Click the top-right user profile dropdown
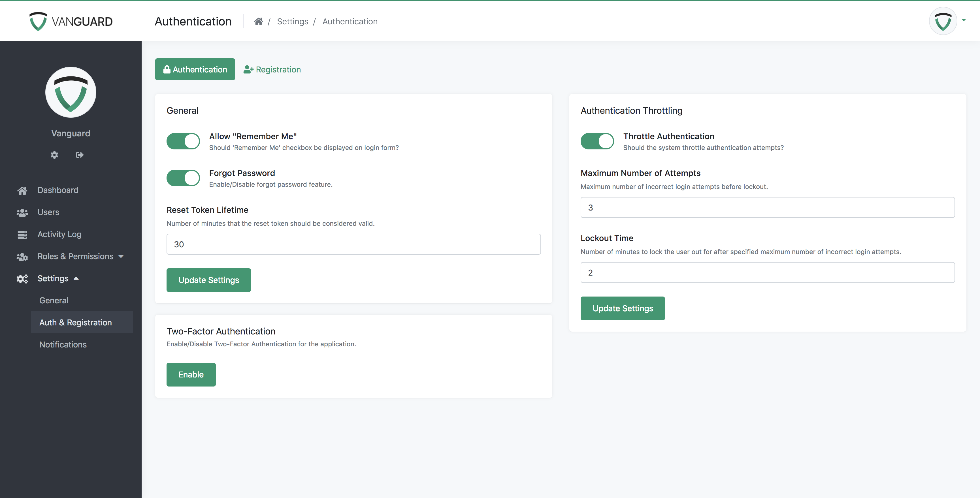This screenshot has width=980, height=498. pyautogui.click(x=950, y=20)
